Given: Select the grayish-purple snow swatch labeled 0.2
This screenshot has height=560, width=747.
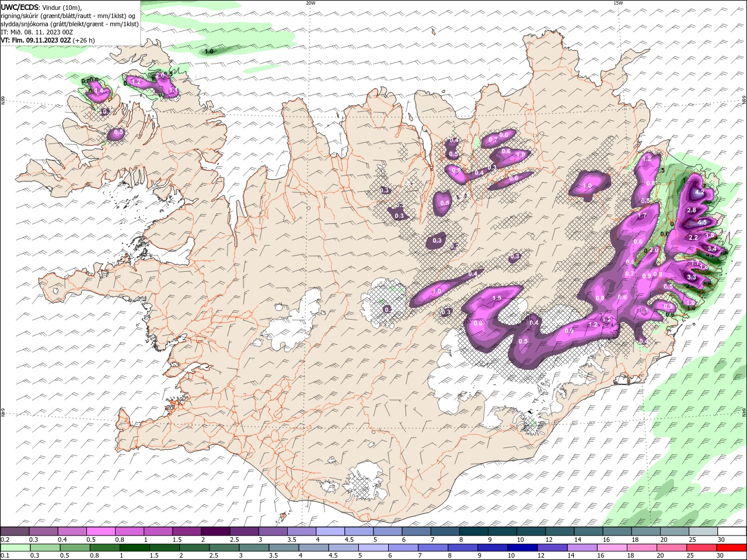Looking at the screenshot, I should coord(15,531).
